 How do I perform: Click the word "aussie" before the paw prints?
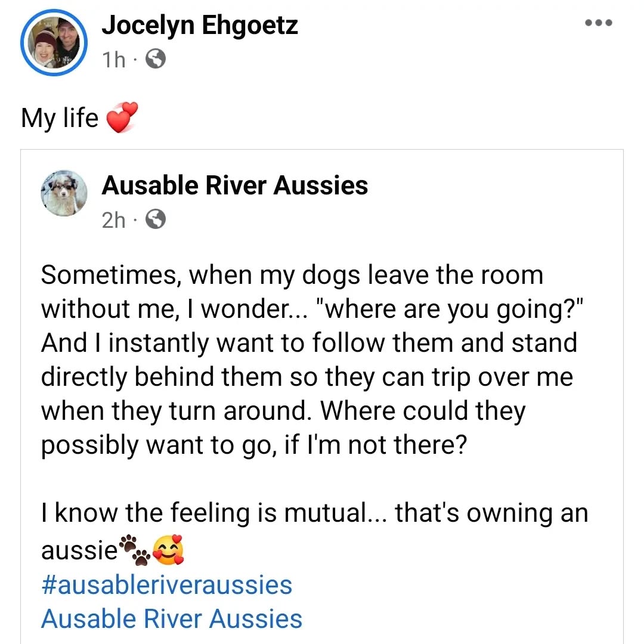pos(79,551)
